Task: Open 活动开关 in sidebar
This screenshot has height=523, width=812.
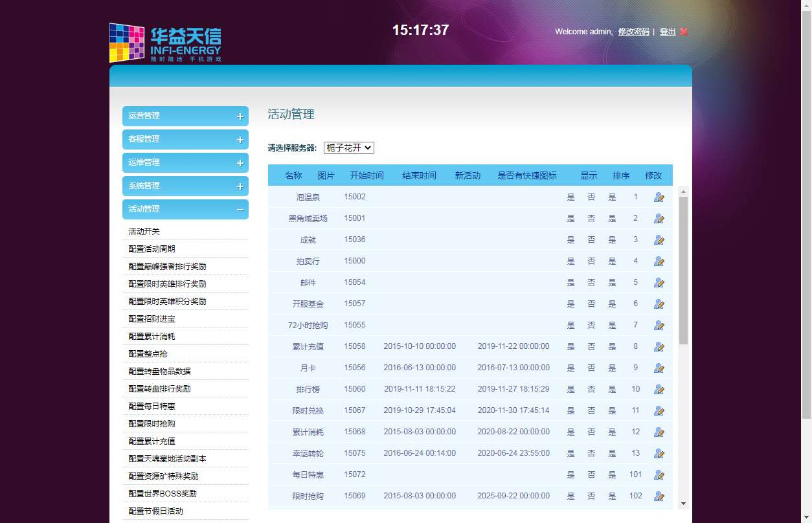Action: pyautogui.click(x=144, y=231)
